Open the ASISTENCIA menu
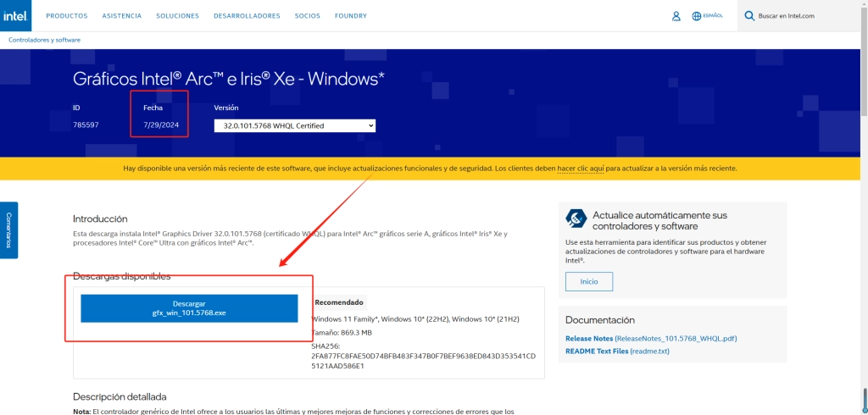The image size is (868, 415). click(122, 16)
